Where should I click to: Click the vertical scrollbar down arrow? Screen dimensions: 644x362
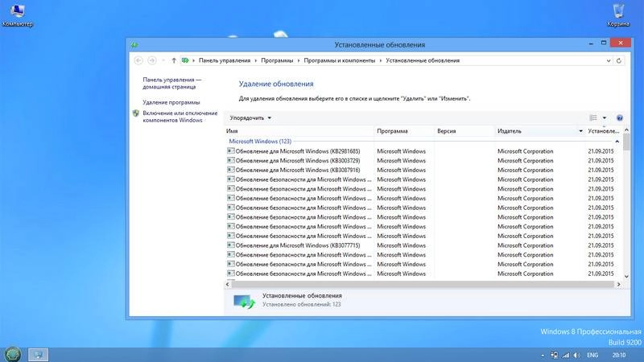tap(626, 276)
